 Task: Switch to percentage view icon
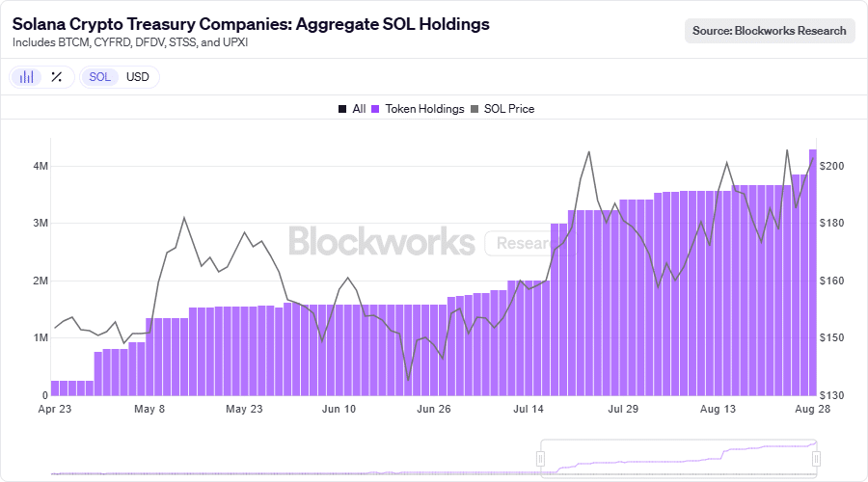click(56, 77)
